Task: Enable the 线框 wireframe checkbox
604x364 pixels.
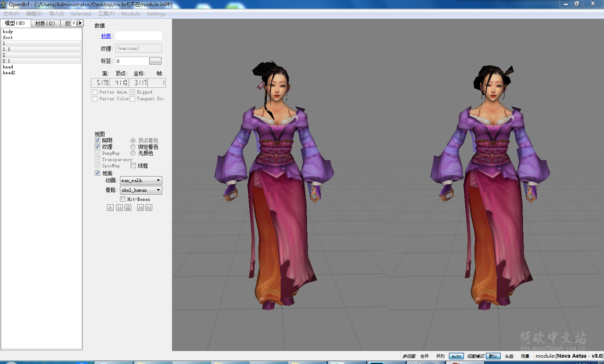Action: [133, 166]
